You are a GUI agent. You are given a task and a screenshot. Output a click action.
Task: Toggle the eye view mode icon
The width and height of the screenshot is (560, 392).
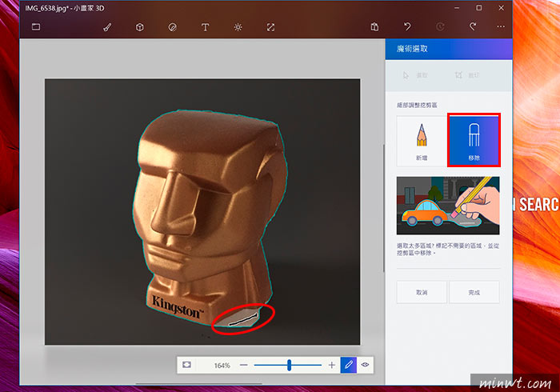[365, 365]
